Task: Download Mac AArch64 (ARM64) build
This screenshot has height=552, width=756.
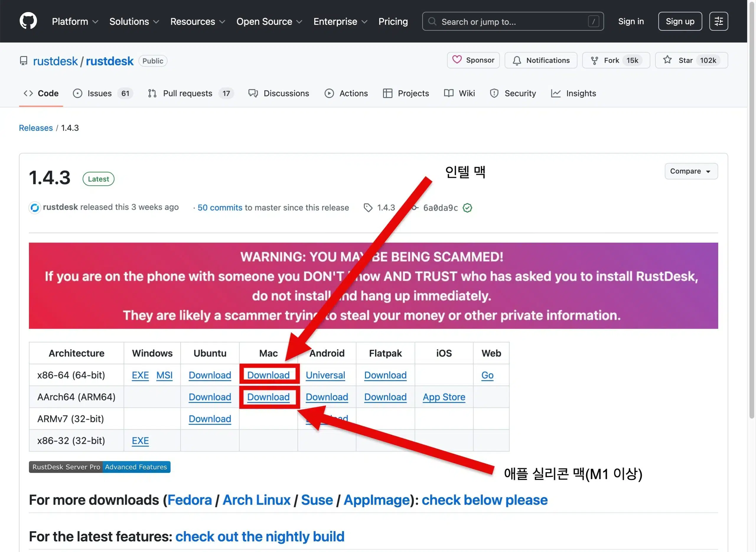Action: [x=268, y=397]
